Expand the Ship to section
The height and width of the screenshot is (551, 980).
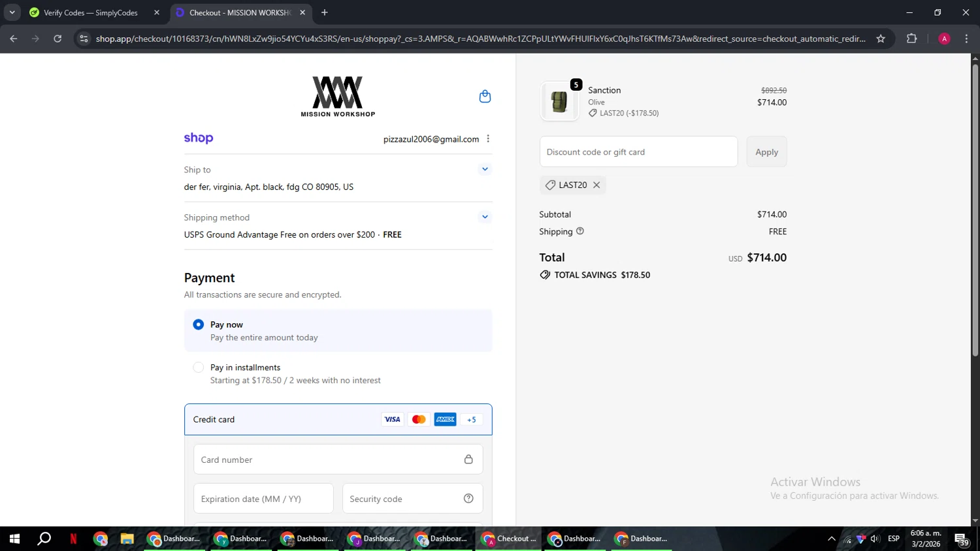[x=485, y=169]
